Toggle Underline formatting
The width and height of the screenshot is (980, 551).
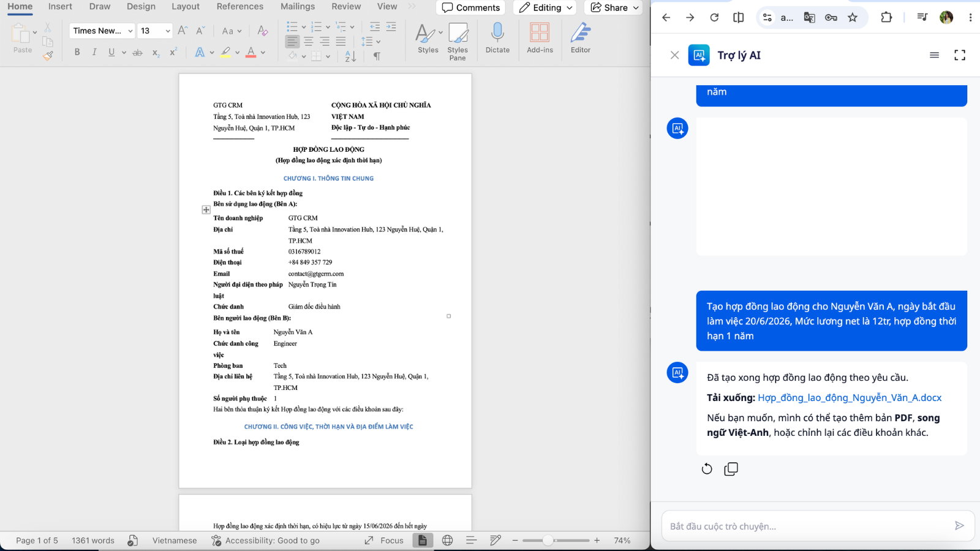[x=111, y=53]
